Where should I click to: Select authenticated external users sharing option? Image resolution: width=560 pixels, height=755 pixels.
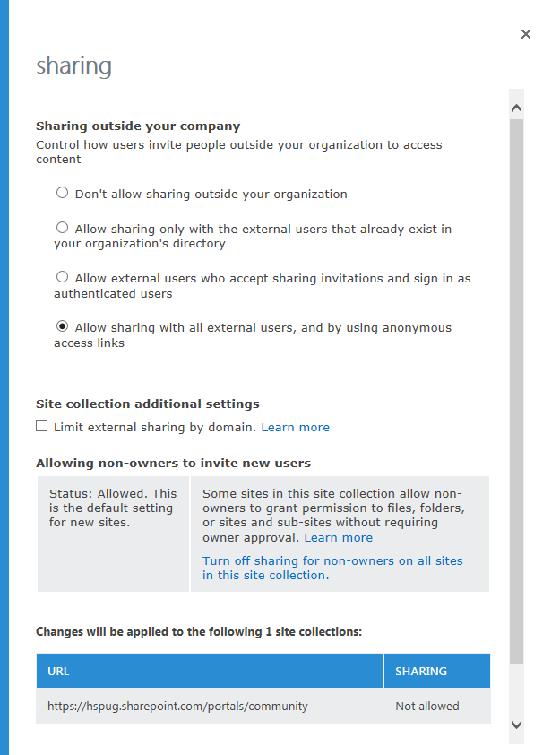tap(62, 277)
